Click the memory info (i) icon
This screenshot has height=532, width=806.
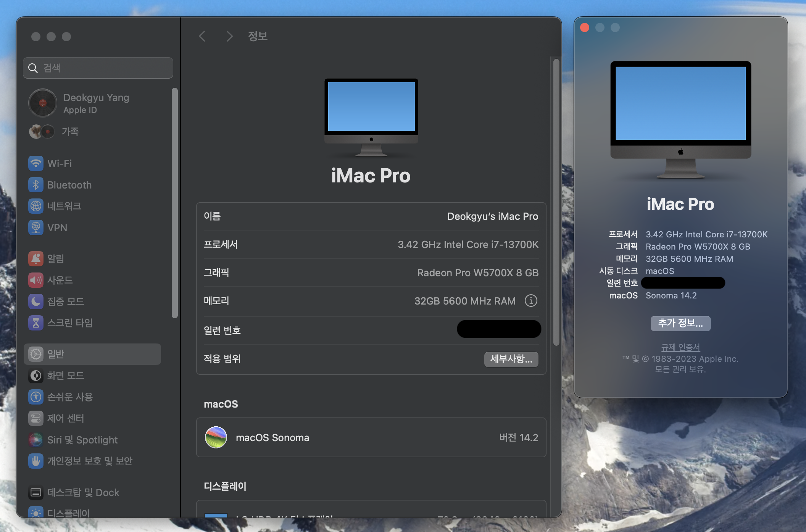pyautogui.click(x=531, y=301)
